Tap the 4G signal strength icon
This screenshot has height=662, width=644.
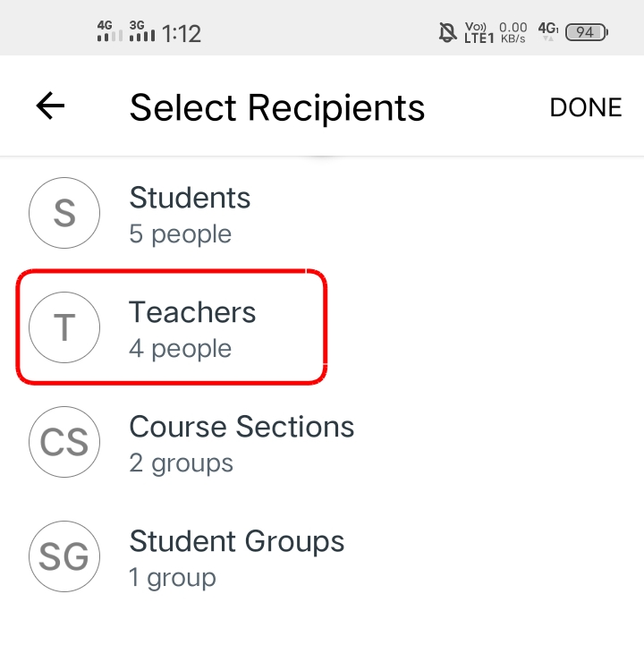[x=109, y=32]
